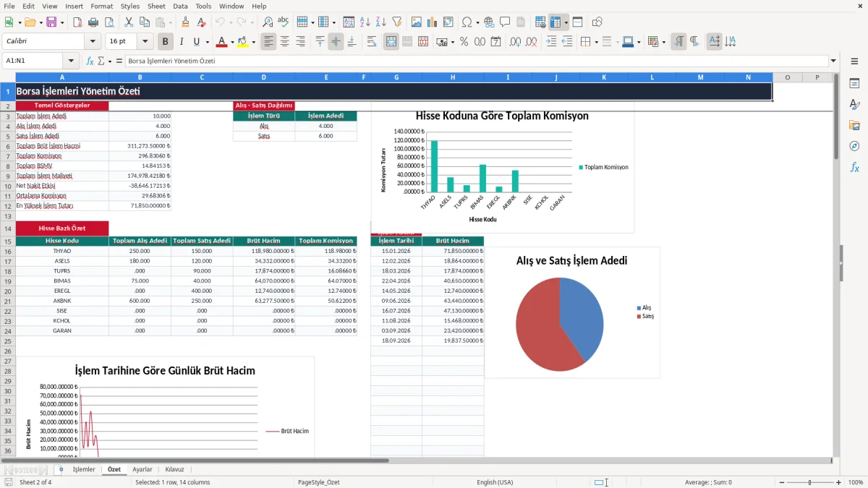868x488 pixels.
Task: Open the sidebar Navigator panel
Action: (x=854, y=146)
